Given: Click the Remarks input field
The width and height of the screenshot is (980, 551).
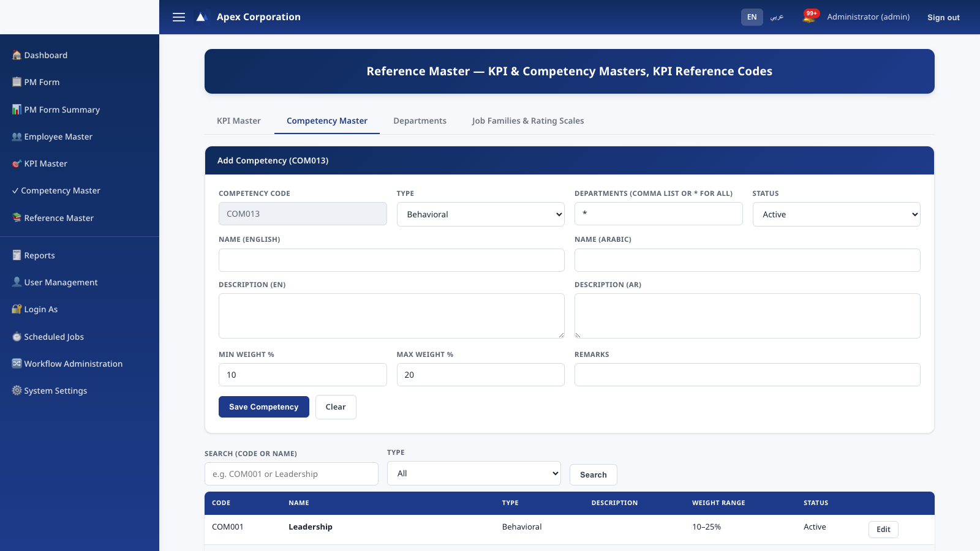Looking at the screenshot, I should 747,375.
